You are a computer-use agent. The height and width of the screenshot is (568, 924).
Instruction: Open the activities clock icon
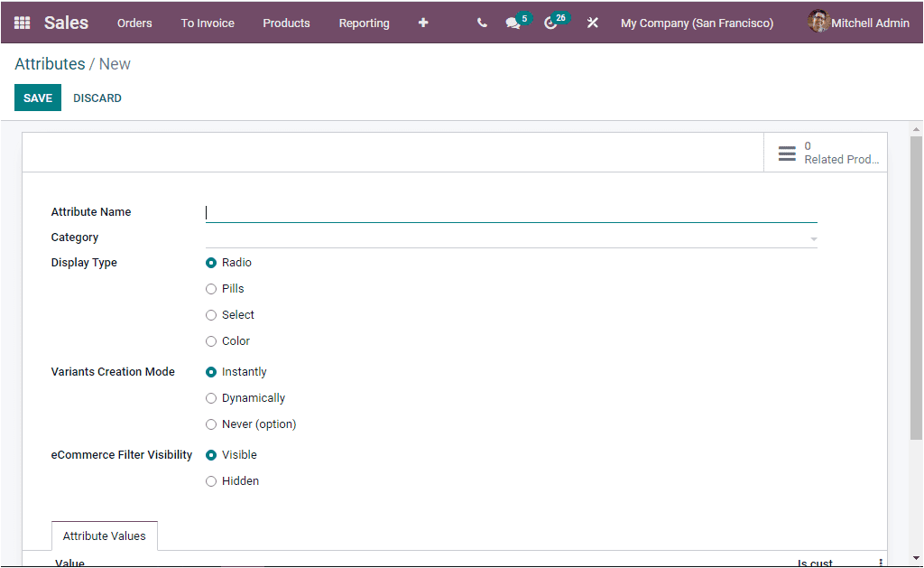coord(551,23)
